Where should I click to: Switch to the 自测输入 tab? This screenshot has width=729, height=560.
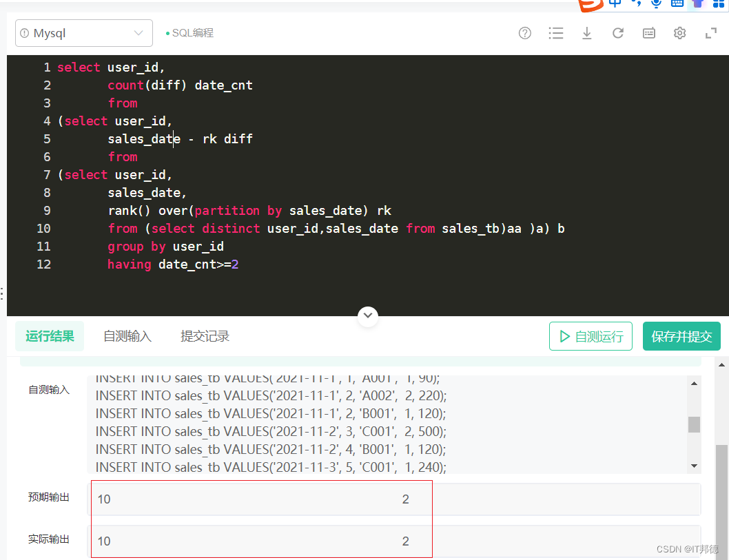127,336
